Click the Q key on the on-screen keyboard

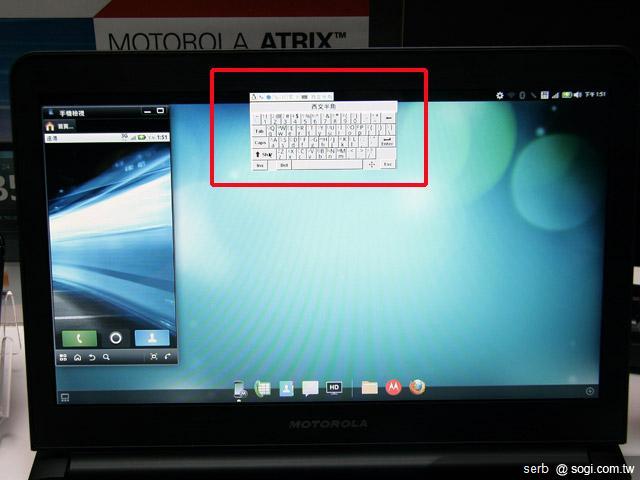point(271,131)
